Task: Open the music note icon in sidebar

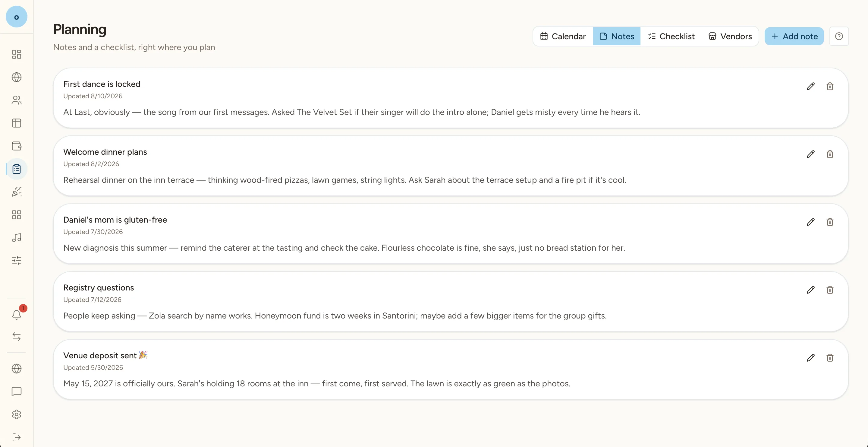Action: coord(17,238)
